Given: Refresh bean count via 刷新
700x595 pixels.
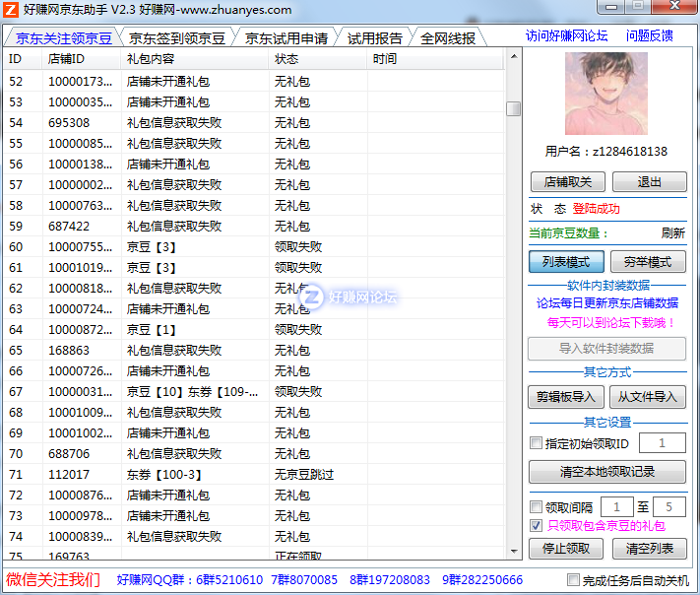Looking at the screenshot, I should point(672,233).
